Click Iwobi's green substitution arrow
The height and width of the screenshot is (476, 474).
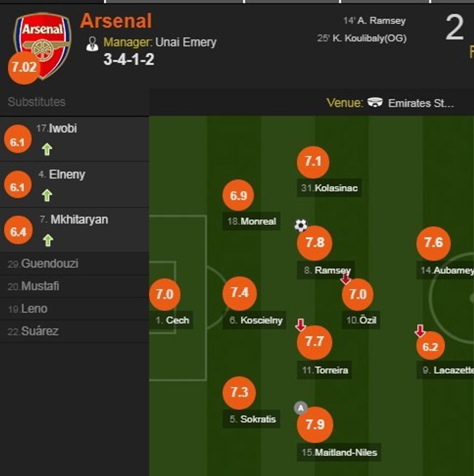click(x=47, y=150)
